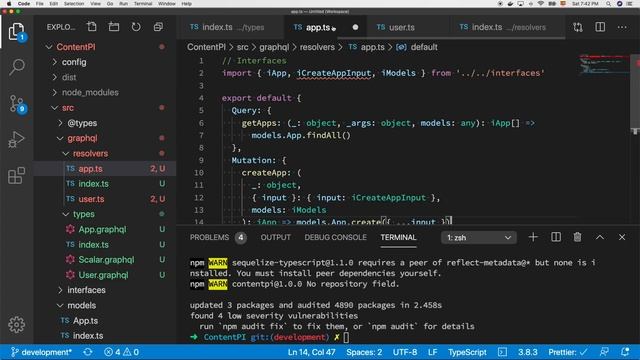Change end of line sequence LF

point(432,352)
